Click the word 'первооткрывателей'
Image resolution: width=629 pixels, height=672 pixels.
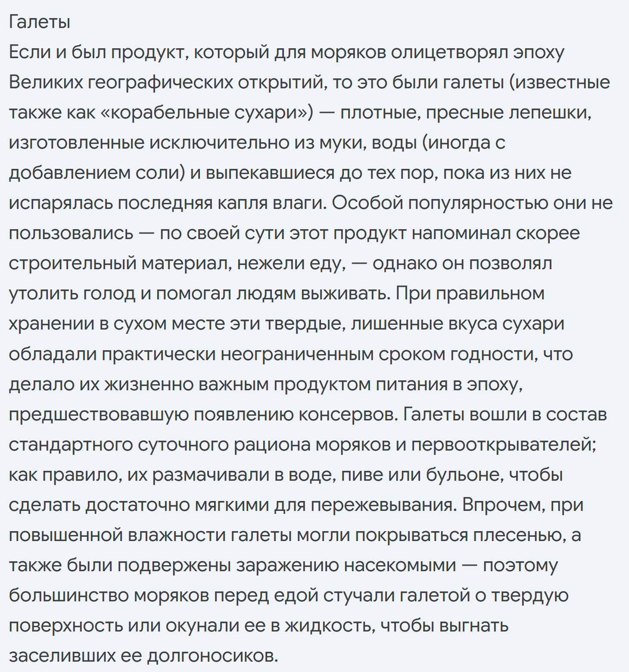503,445
